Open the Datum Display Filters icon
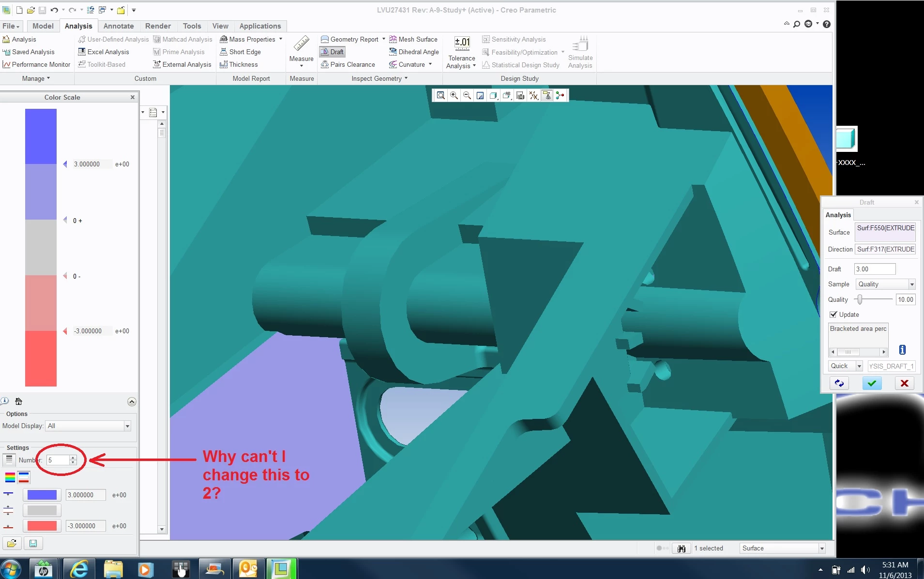The width and height of the screenshot is (924, 579). coord(533,95)
